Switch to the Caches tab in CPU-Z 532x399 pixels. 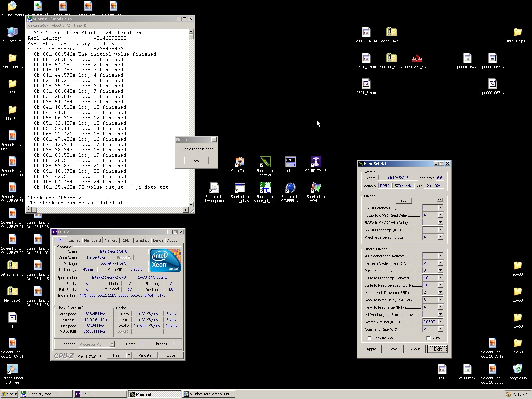tap(74, 240)
